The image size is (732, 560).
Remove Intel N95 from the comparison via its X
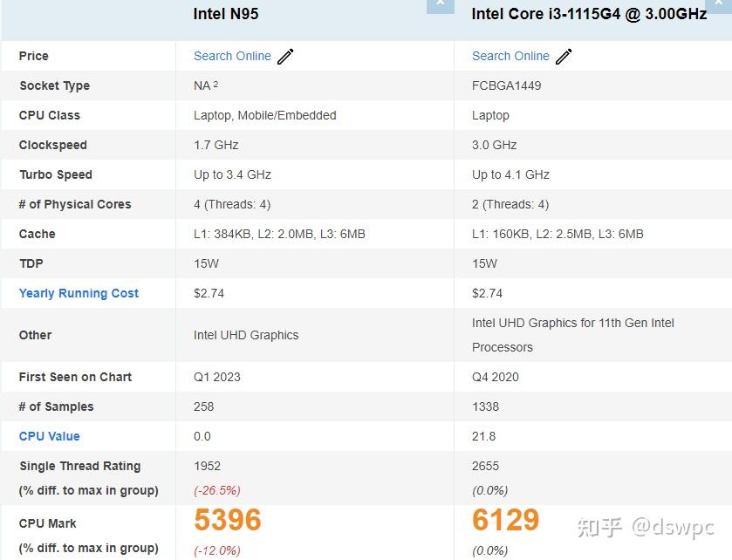[x=441, y=4]
